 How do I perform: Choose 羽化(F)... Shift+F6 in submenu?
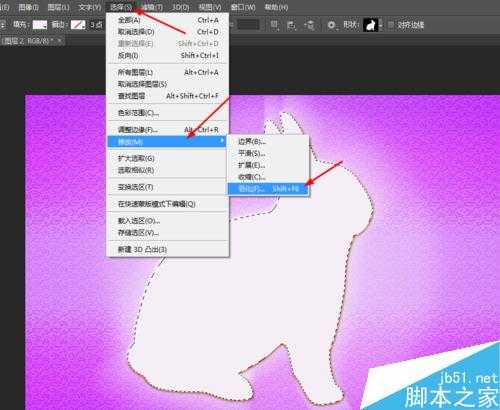268,189
